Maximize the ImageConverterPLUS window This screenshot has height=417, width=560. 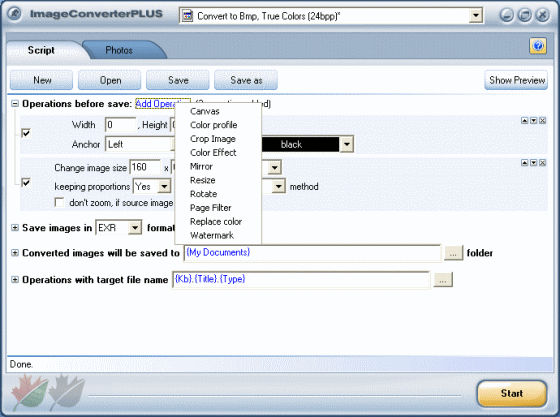(525, 15)
